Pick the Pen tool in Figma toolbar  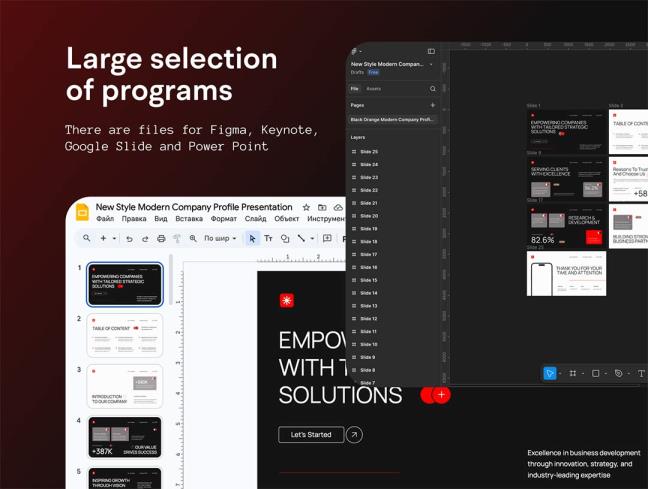pyautogui.click(x=618, y=373)
